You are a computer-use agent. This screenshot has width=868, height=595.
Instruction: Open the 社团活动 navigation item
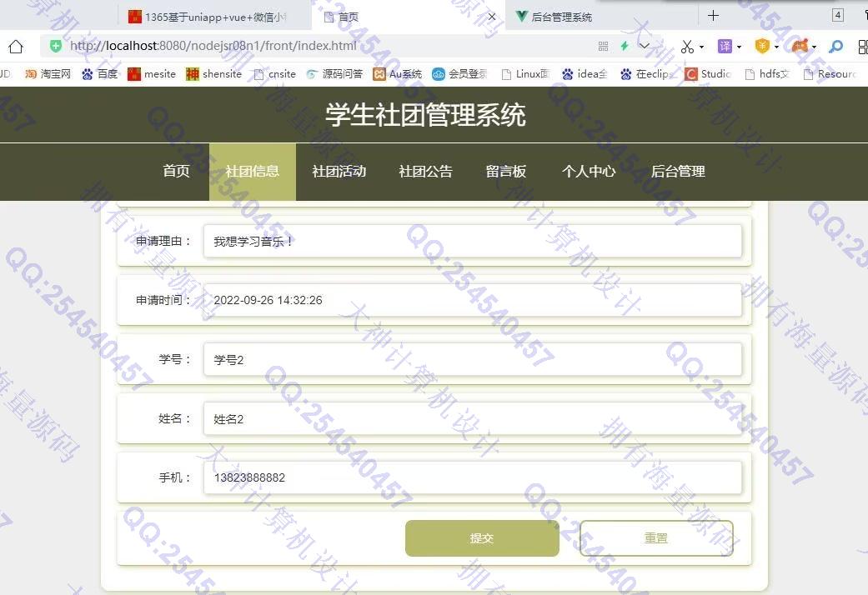pos(339,172)
